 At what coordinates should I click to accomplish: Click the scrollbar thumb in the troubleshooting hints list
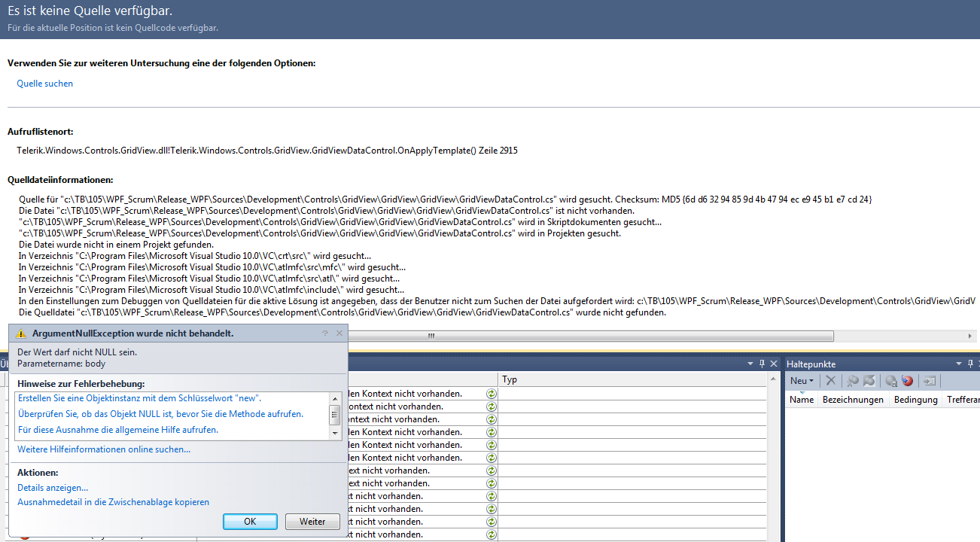336,414
